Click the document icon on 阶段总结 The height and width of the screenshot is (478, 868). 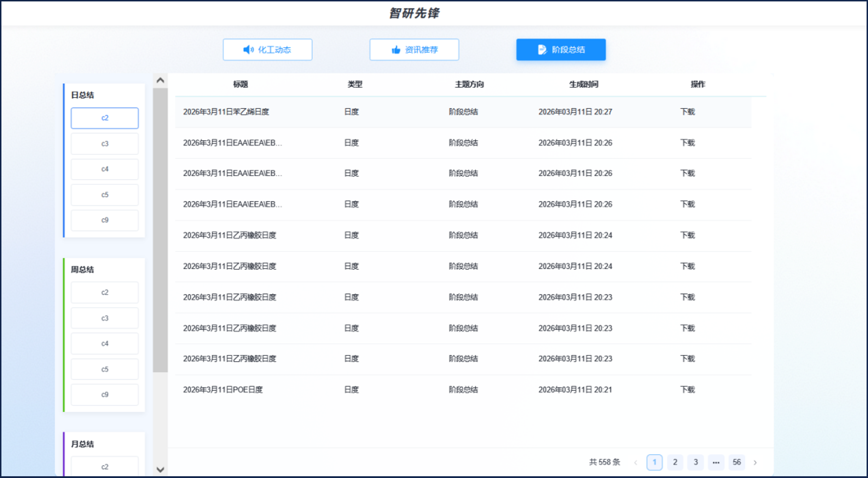pos(542,50)
